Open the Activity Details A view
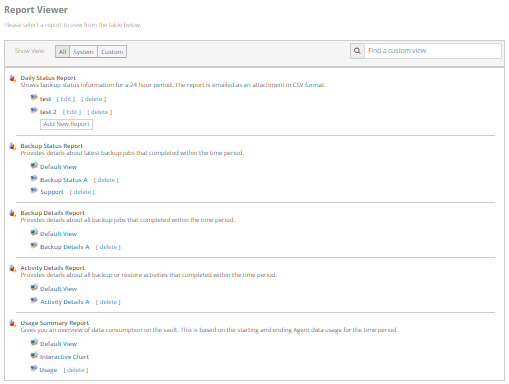Image resolution: width=509 pixels, height=384 pixels. 65,302
